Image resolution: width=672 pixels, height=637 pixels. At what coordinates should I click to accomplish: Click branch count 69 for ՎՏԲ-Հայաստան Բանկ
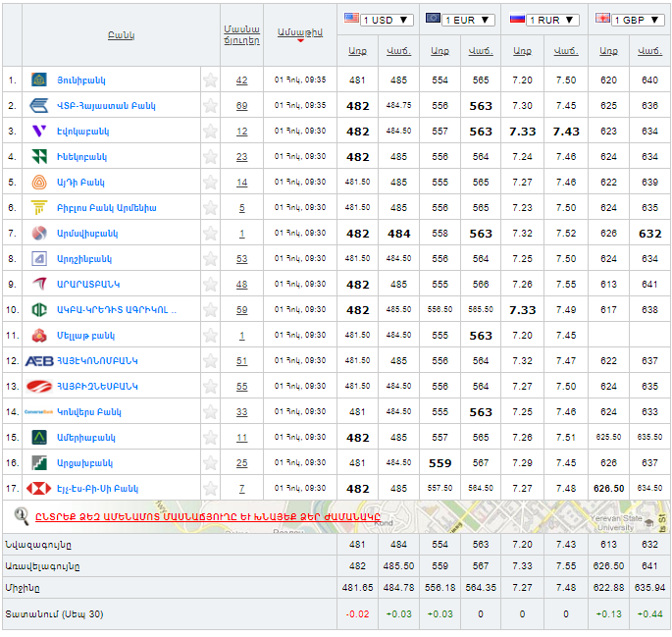click(241, 106)
